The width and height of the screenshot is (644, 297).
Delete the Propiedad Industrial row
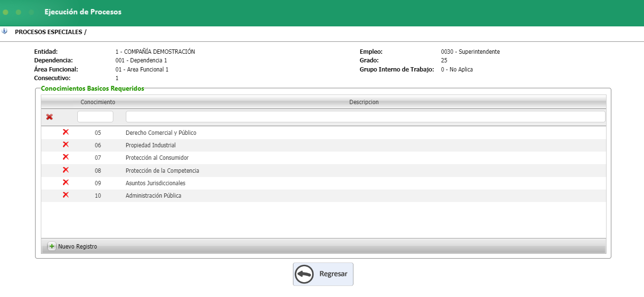pyautogui.click(x=66, y=144)
